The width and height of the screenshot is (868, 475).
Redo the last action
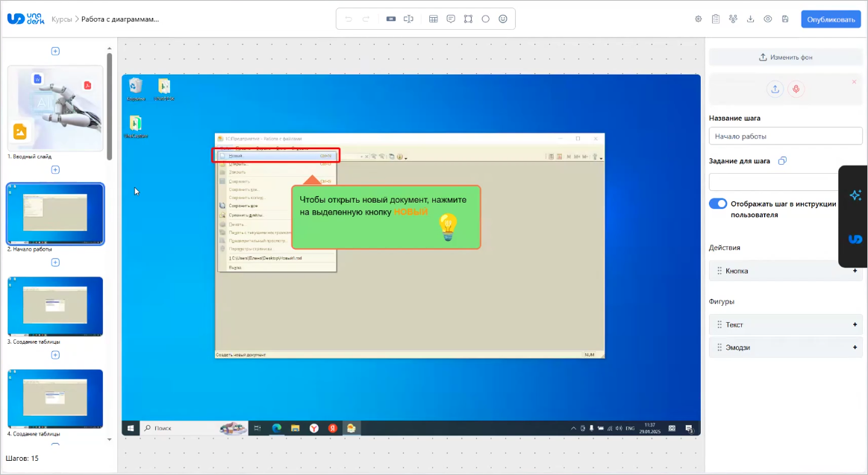(x=366, y=19)
